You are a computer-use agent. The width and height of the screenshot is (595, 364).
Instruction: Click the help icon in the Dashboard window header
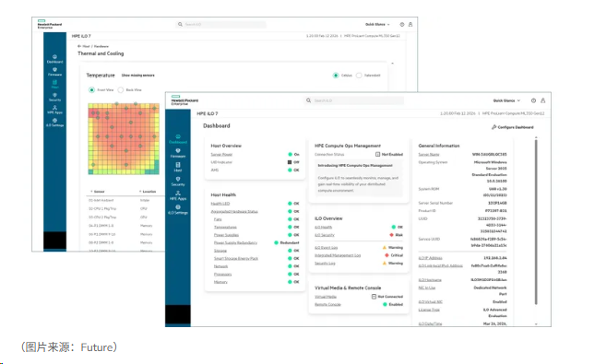[533, 100]
